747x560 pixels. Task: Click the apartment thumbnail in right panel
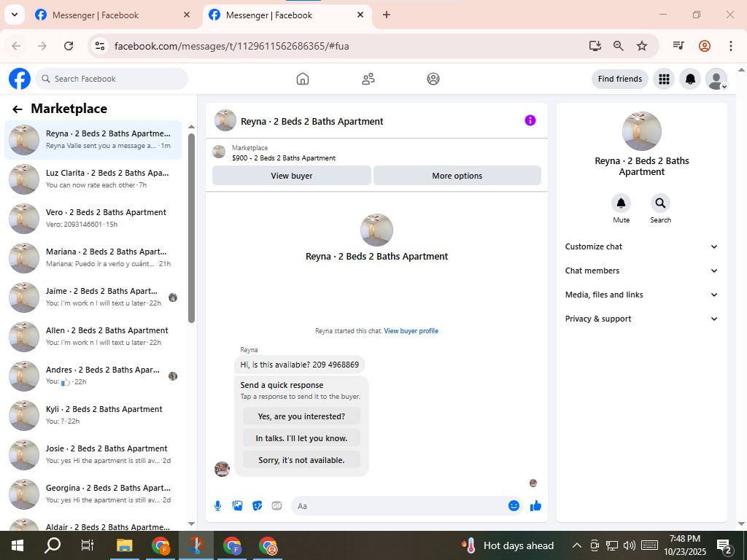(x=642, y=131)
